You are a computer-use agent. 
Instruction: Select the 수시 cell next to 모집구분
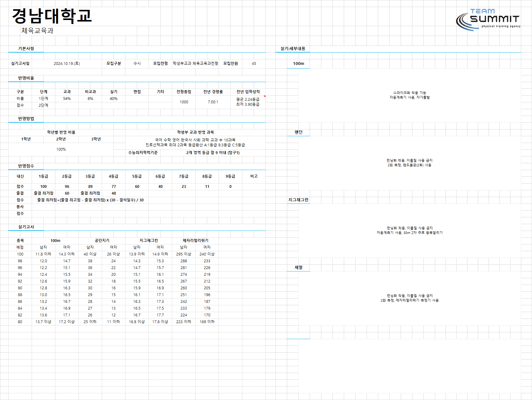(x=137, y=63)
